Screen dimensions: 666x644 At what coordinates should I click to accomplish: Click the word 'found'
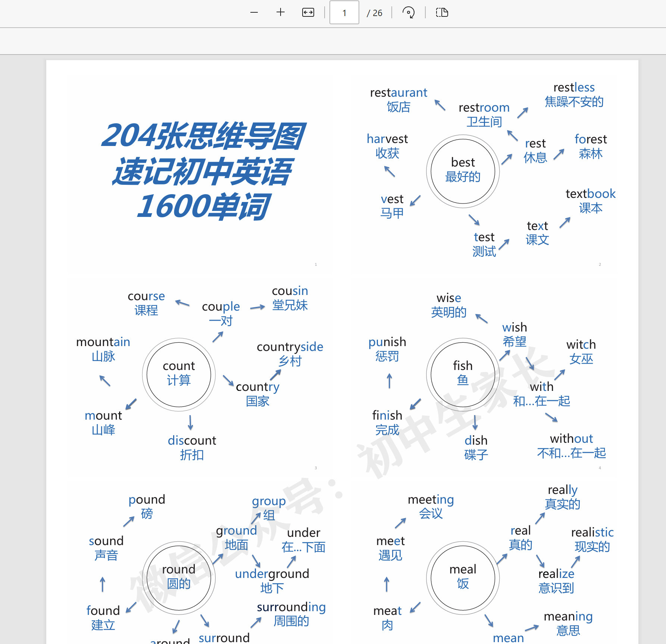103,611
